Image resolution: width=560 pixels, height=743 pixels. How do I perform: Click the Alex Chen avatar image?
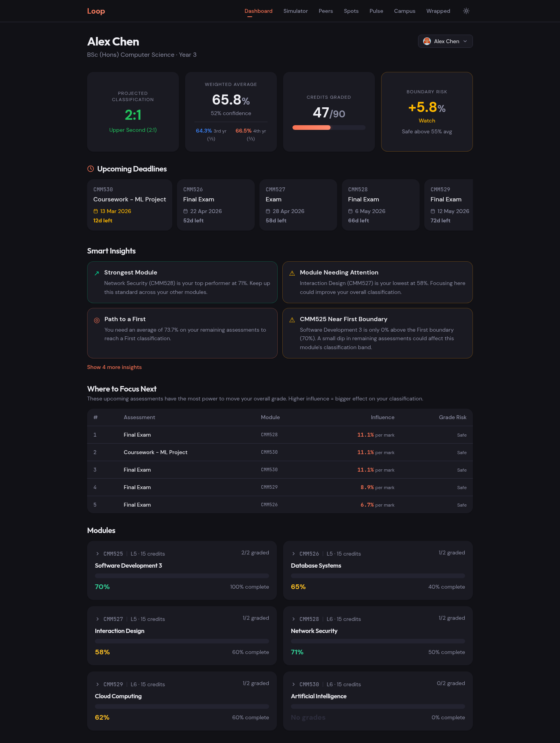point(427,41)
